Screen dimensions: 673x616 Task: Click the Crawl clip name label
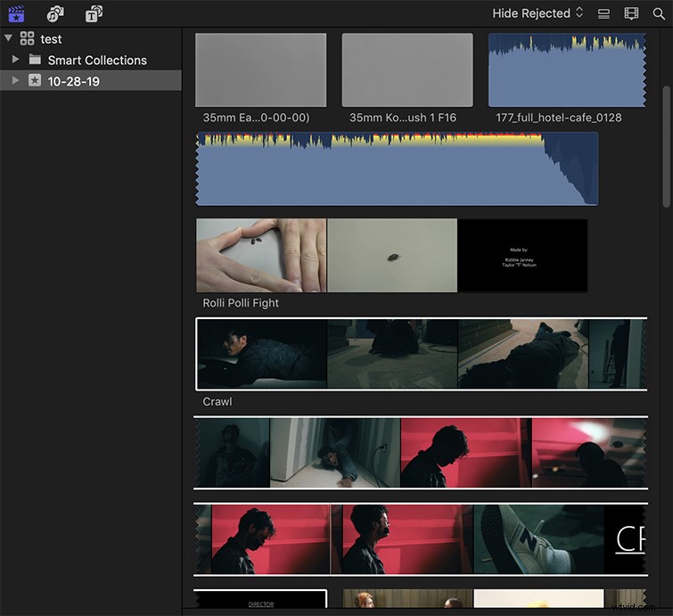217,402
